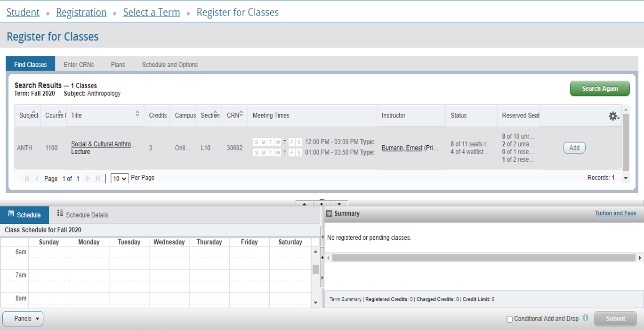
Task: Collapse the bottom panels using the down arrow
Action: pyautogui.click(x=339, y=204)
